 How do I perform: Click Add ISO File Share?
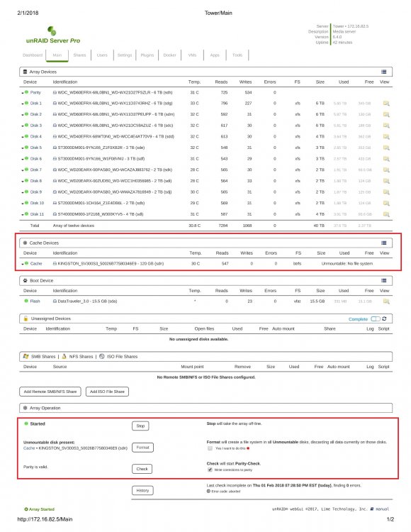(107, 392)
